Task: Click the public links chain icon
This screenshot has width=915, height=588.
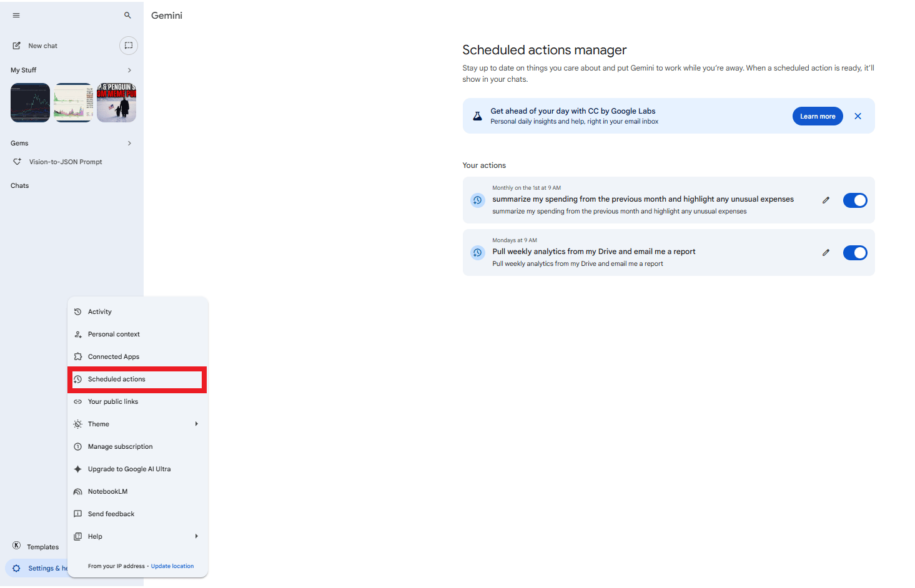Action: click(78, 401)
